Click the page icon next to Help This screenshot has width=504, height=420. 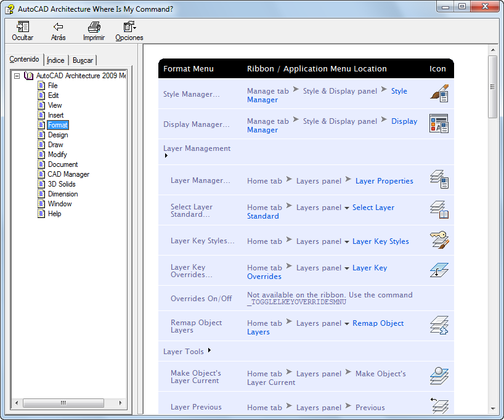pos(41,214)
